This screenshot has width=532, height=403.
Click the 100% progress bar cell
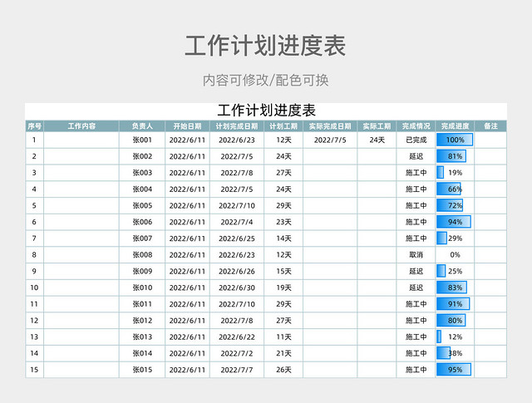tap(455, 140)
